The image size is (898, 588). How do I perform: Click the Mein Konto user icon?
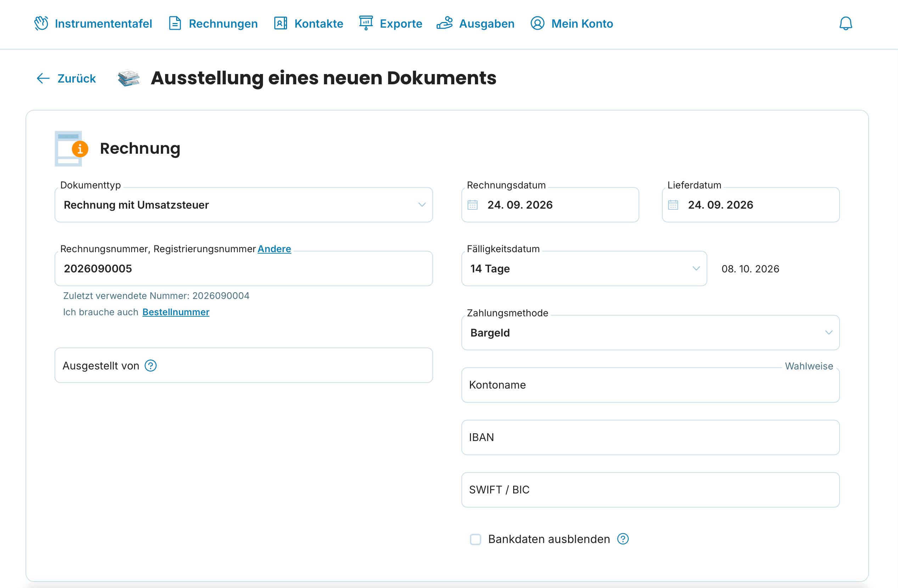[537, 23]
